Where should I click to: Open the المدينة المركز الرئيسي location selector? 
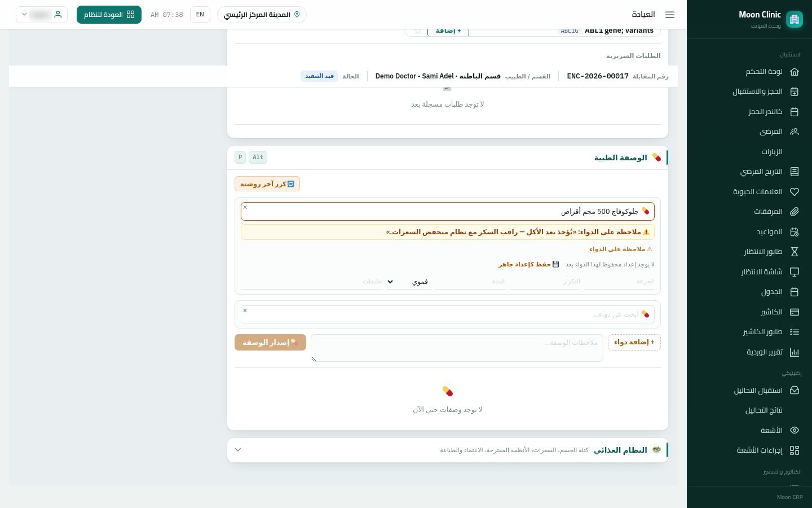coord(262,15)
